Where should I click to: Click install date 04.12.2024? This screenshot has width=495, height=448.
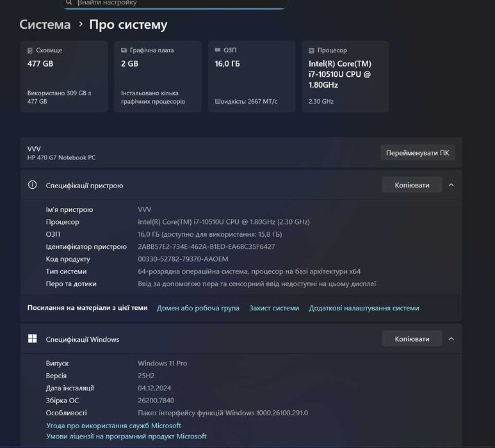click(x=154, y=388)
